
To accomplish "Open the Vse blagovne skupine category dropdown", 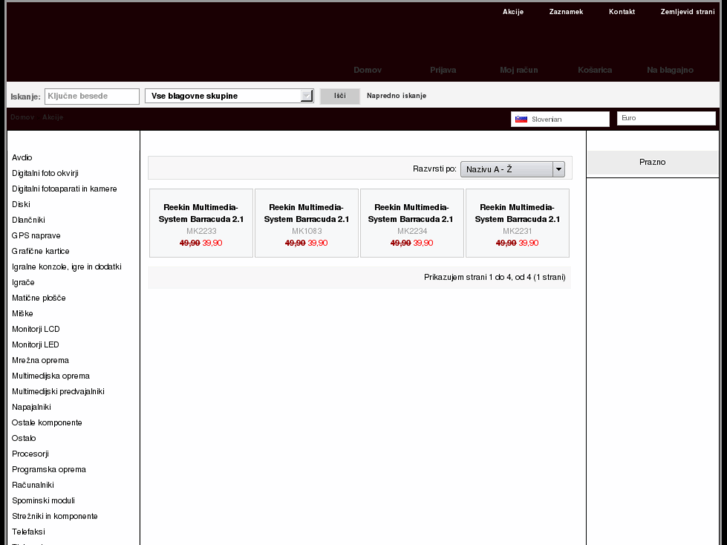I will (230, 96).
